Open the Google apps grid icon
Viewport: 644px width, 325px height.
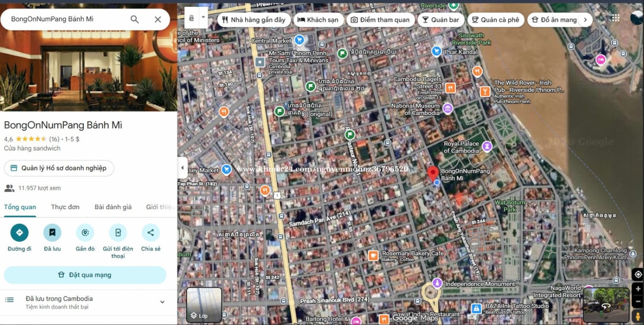point(616,18)
